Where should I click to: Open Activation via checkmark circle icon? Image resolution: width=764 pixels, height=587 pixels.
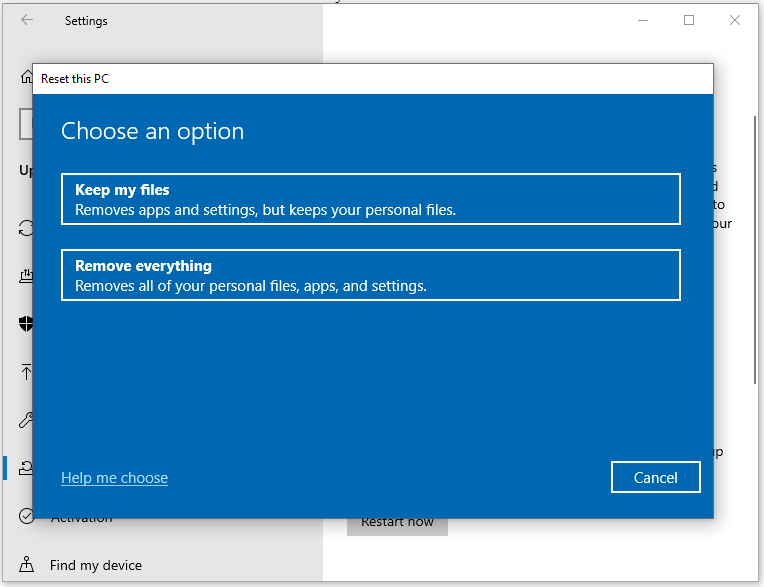pos(26,517)
